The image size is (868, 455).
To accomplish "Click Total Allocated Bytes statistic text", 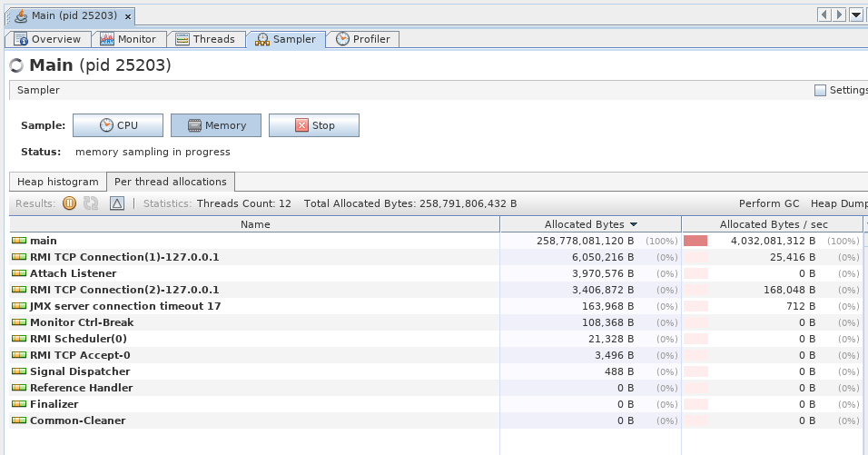I will pos(410,203).
